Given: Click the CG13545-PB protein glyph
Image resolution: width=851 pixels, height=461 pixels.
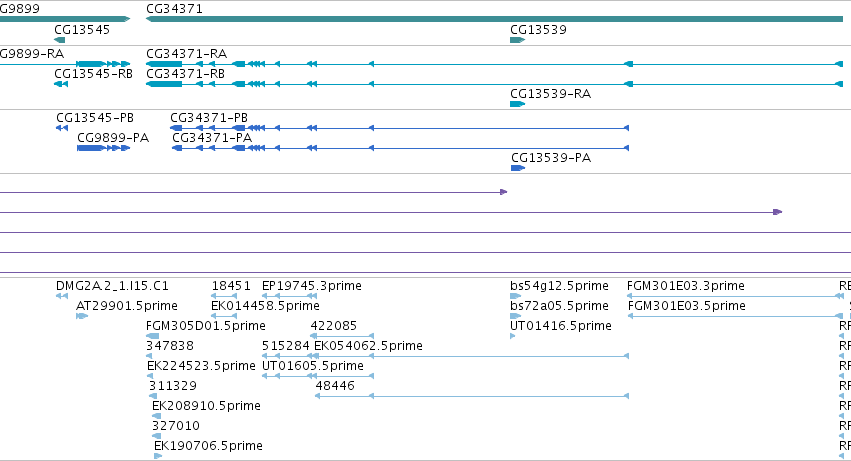Looking at the screenshot, I should click(x=62, y=128).
